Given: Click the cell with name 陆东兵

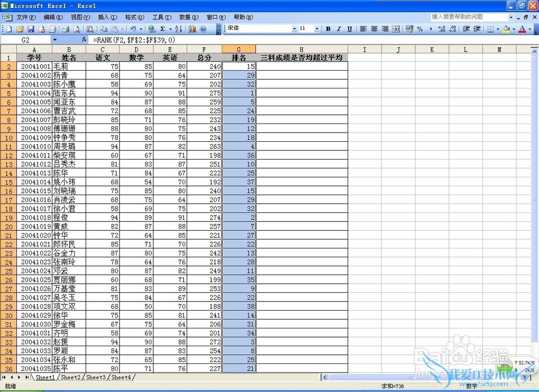Looking at the screenshot, I should point(69,93).
